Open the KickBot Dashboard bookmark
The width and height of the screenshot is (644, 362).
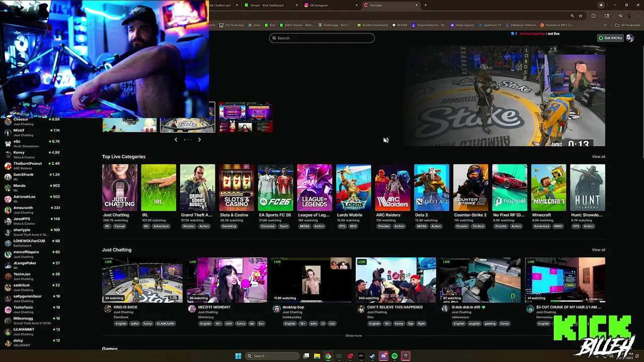coord(373,25)
